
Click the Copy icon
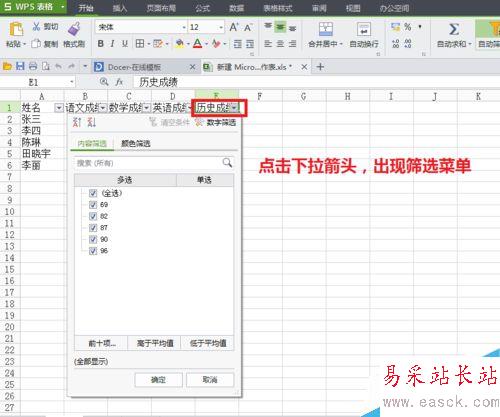pyautogui.click(x=36, y=44)
